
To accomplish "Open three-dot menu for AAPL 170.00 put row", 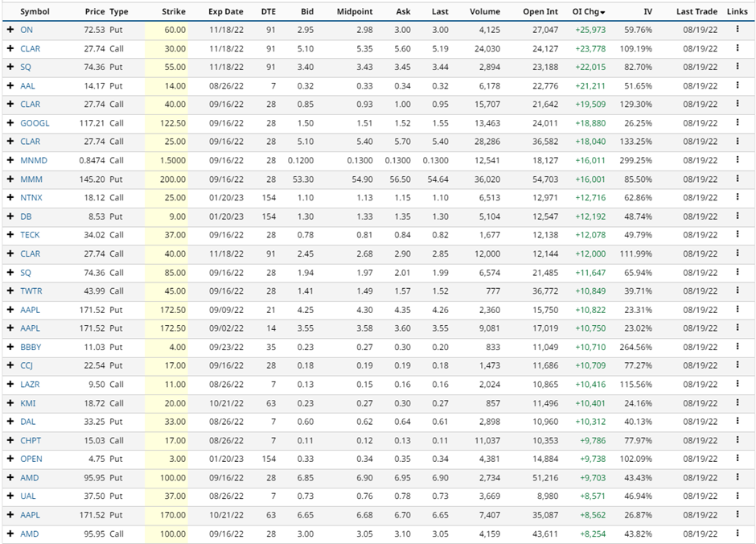I will coord(738,515).
